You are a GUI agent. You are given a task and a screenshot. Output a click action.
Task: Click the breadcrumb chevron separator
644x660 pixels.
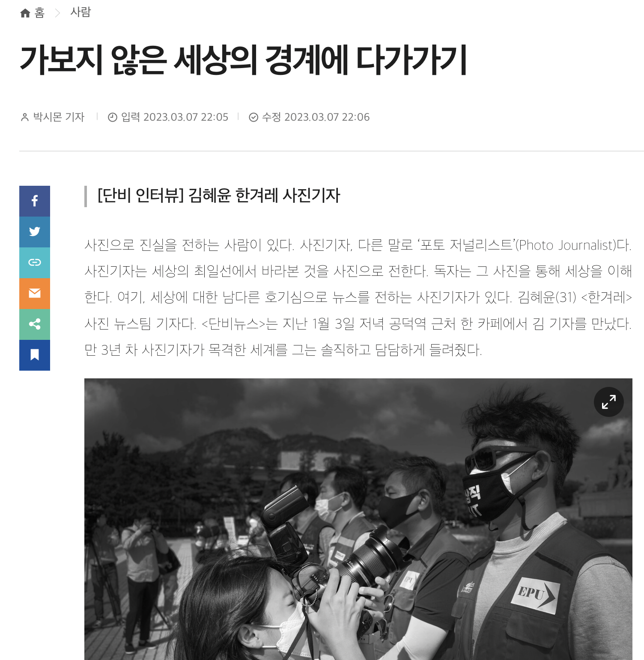(x=58, y=13)
